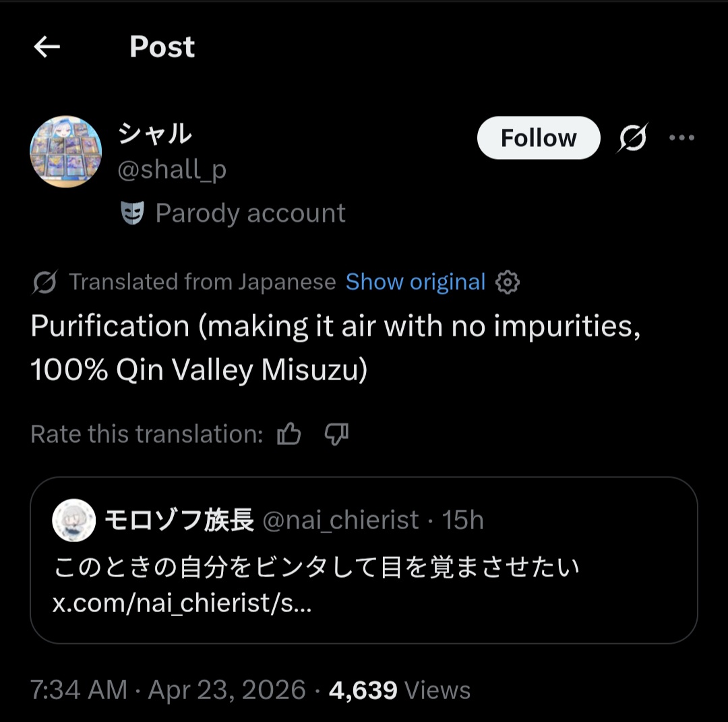Screen dimensions: 728x722
Task: Rate translation with thumbs down
Action: [x=336, y=435]
